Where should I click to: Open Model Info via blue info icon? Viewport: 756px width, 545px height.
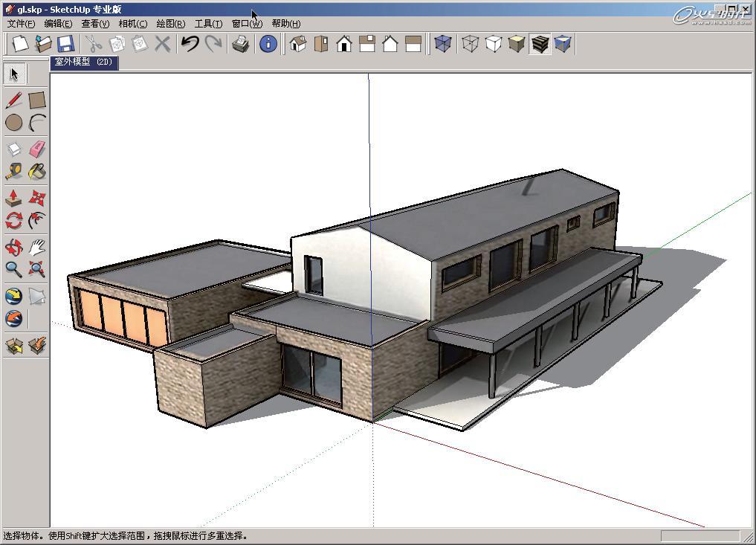tap(268, 44)
